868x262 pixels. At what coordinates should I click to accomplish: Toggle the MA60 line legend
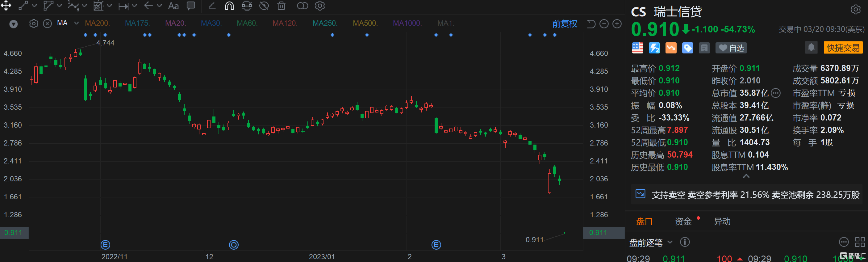coord(247,23)
